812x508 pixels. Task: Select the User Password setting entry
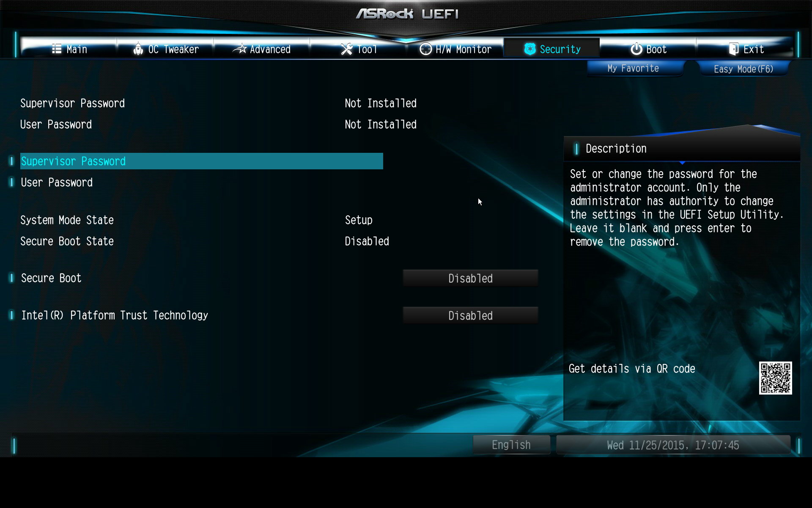pyautogui.click(x=57, y=182)
